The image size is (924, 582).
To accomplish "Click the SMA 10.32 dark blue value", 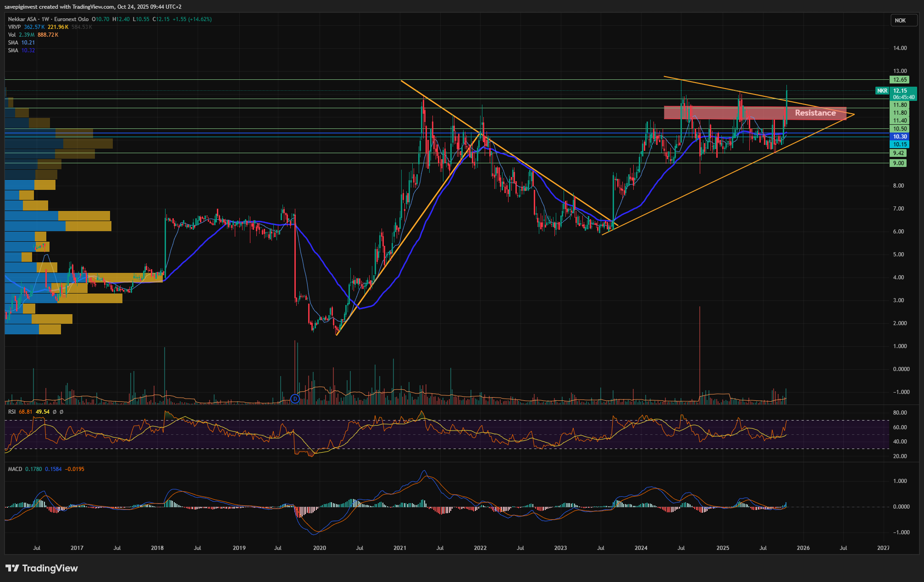I will point(28,50).
